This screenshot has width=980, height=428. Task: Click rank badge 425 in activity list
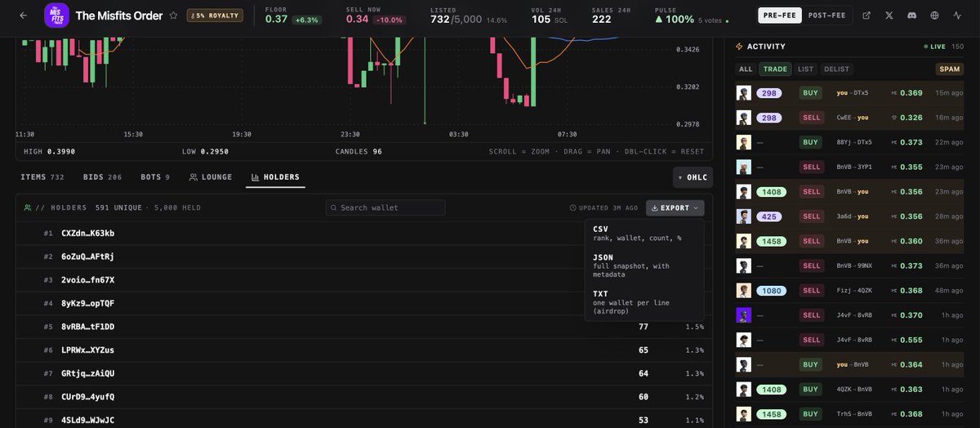(x=769, y=216)
